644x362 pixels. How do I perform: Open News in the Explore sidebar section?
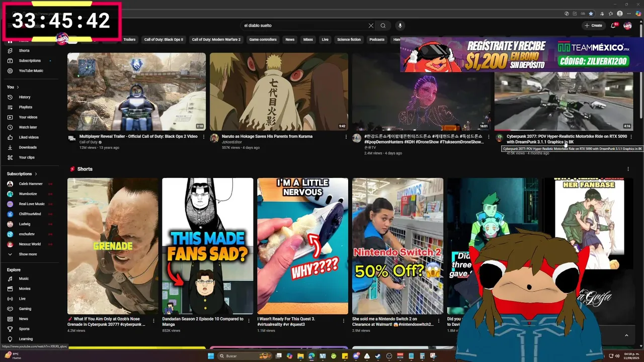coord(23,319)
